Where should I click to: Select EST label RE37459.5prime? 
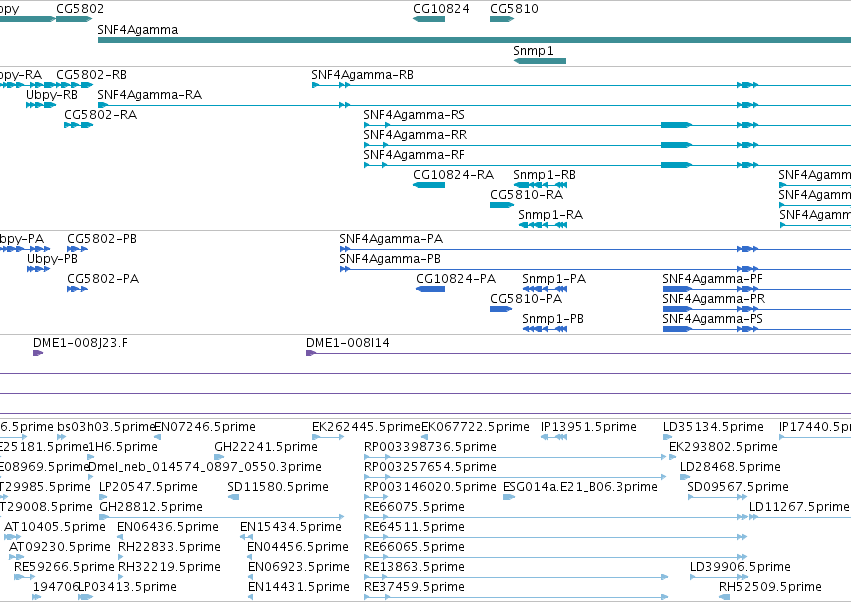(x=415, y=587)
